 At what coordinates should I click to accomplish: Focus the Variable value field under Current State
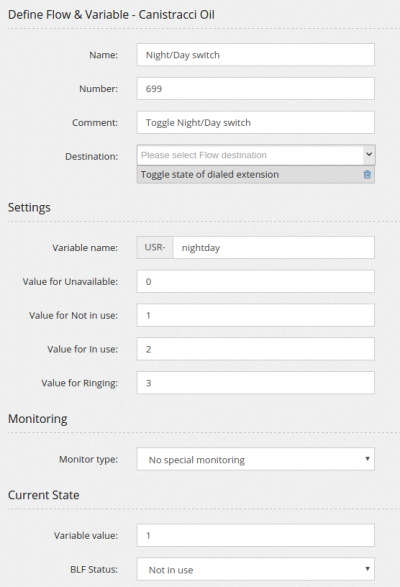255,535
